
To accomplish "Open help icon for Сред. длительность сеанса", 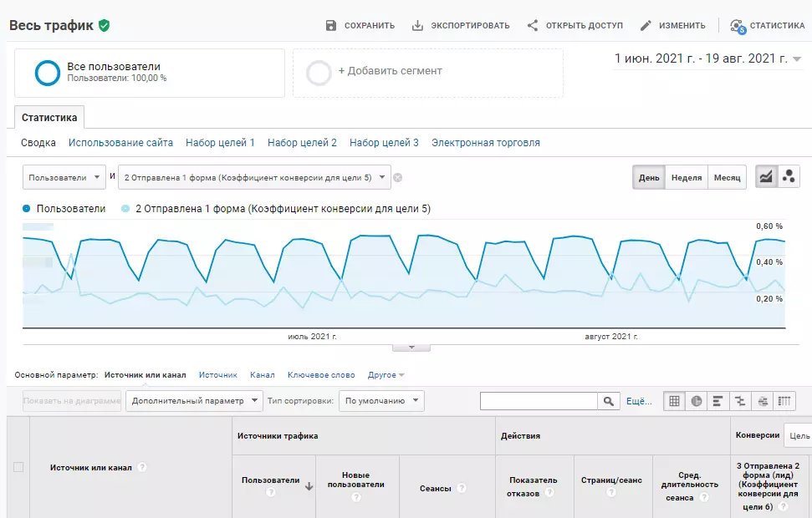I will 704,497.
